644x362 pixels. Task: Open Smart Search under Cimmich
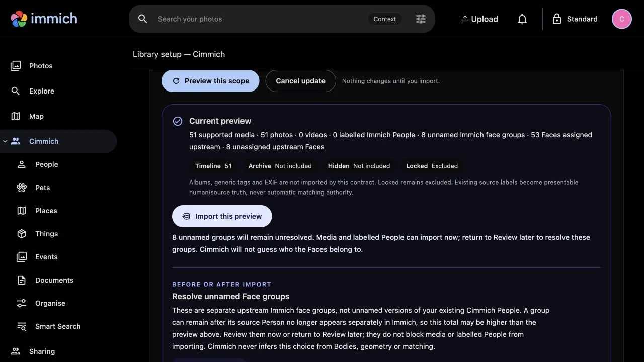click(x=58, y=326)
